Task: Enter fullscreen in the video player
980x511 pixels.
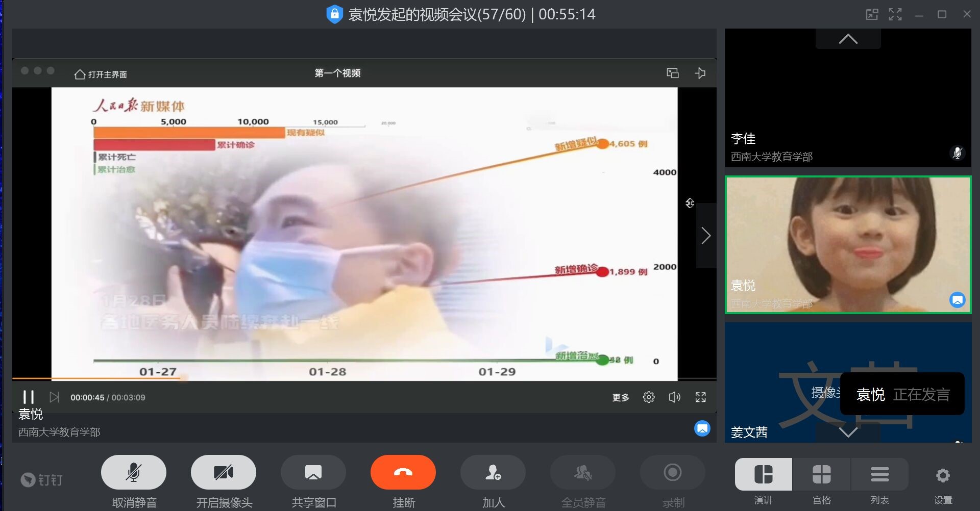Action: [x=700, y=397]
